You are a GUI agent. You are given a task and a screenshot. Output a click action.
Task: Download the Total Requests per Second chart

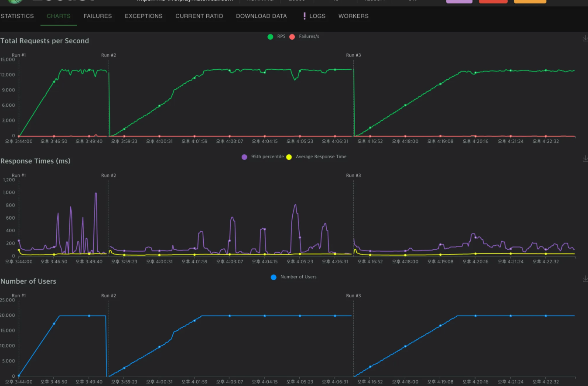click(585, 39)
